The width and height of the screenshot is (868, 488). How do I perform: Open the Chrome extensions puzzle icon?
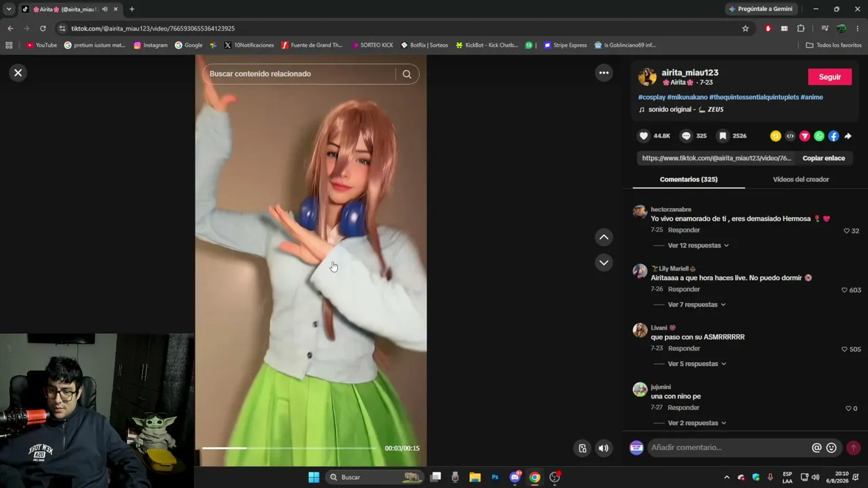pyautogui.click(x=801, y=28)
